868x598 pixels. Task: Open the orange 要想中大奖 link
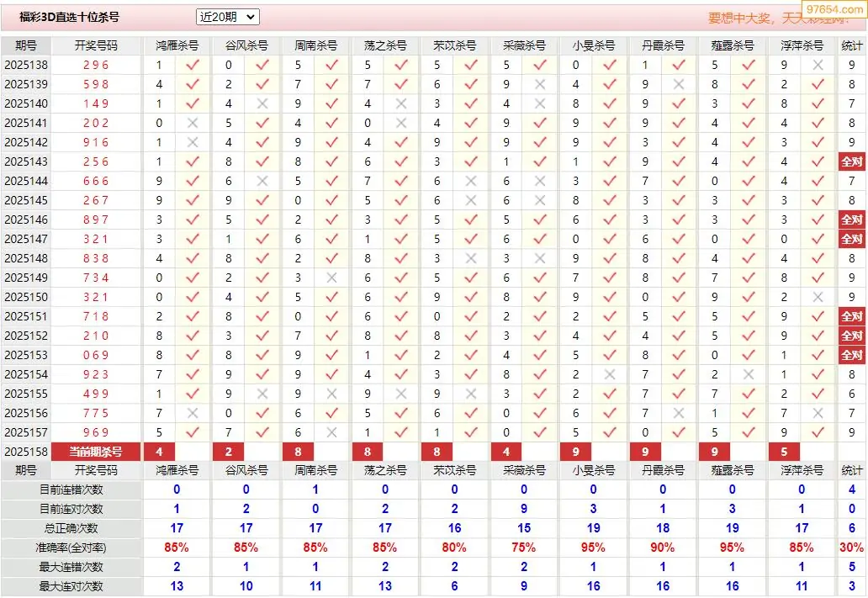point(776,19)
